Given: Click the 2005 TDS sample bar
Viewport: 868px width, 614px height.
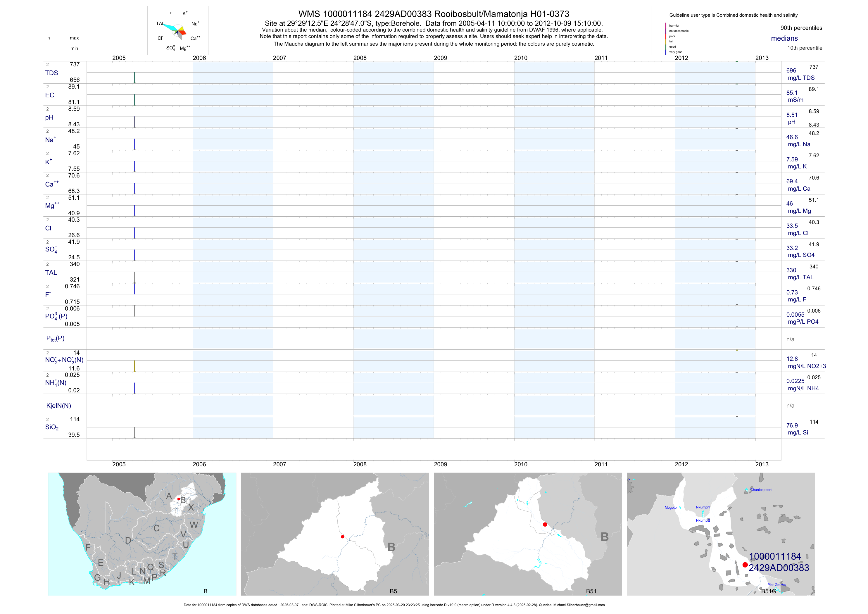Looking at the screenshot, I should pos(134,77).
